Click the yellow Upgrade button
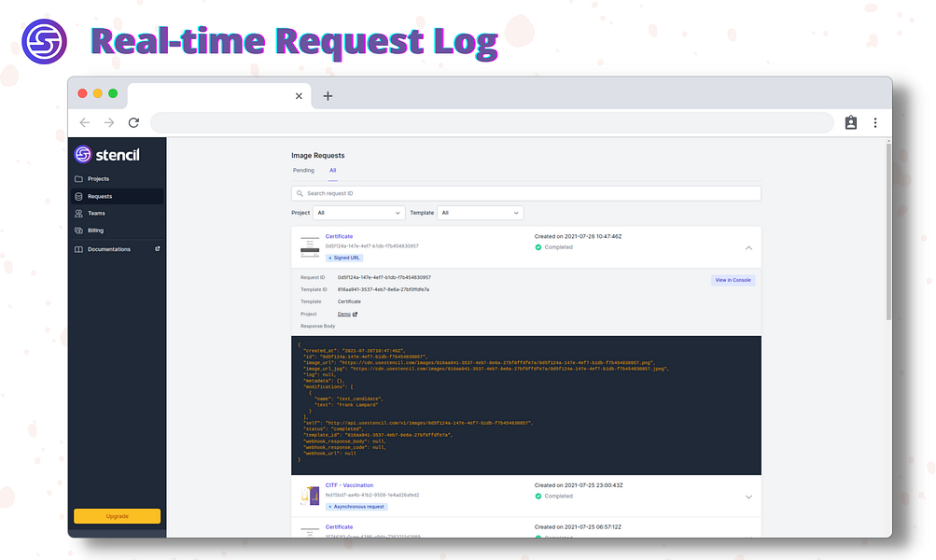Viewport: 936px width, 560px height. tap(117, 516)
